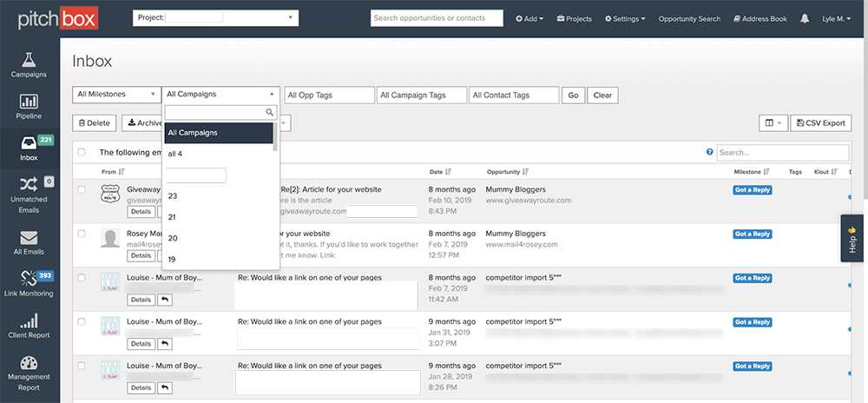Click the campaign dropdown list scrollbar
The width and height of the screenshot is (868, 403).
[276, 137]
